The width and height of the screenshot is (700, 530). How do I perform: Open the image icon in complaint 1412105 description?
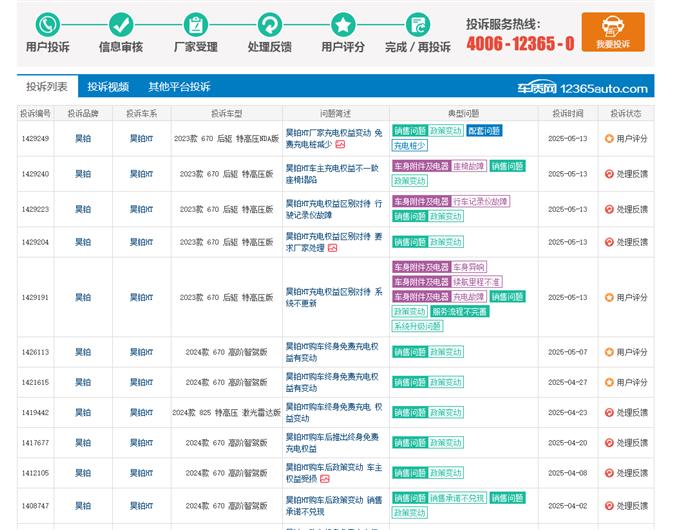[325, 479]
